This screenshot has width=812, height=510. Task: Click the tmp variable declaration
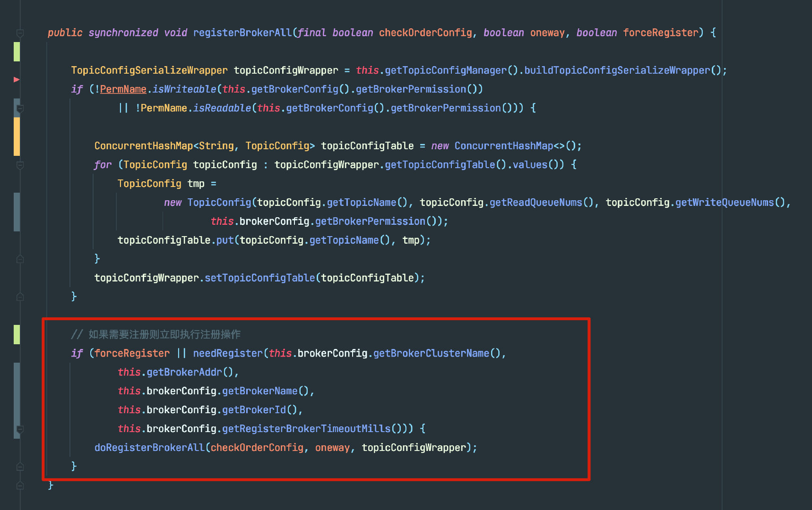[x=196, y=184]
